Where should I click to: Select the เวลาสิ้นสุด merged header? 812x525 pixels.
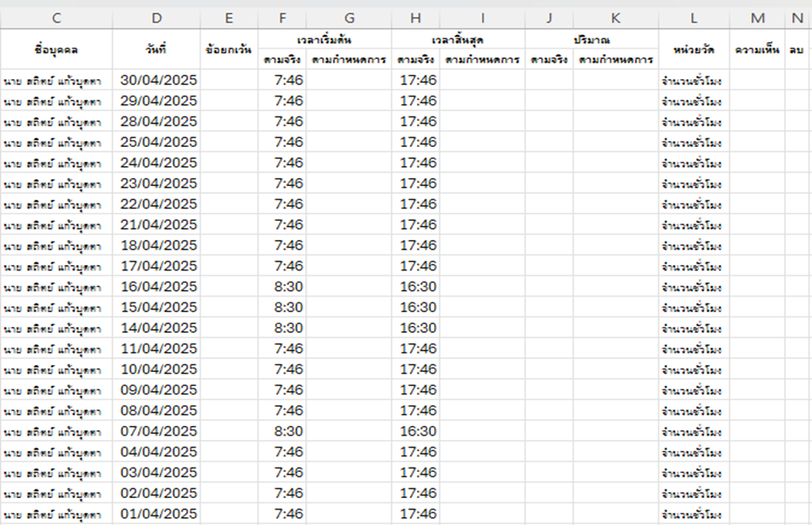point(458,40)
